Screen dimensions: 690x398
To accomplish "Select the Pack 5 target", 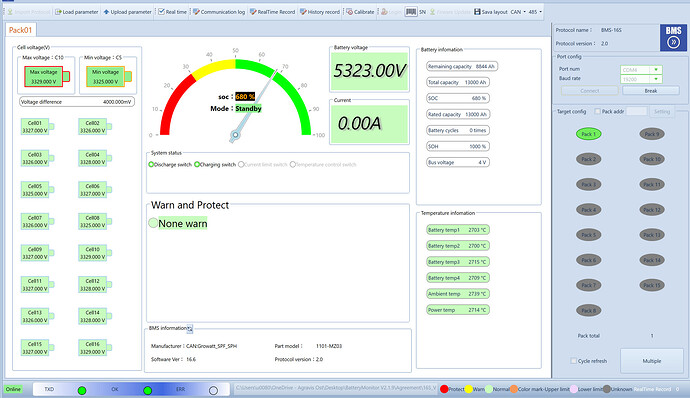I will [588, 235].
